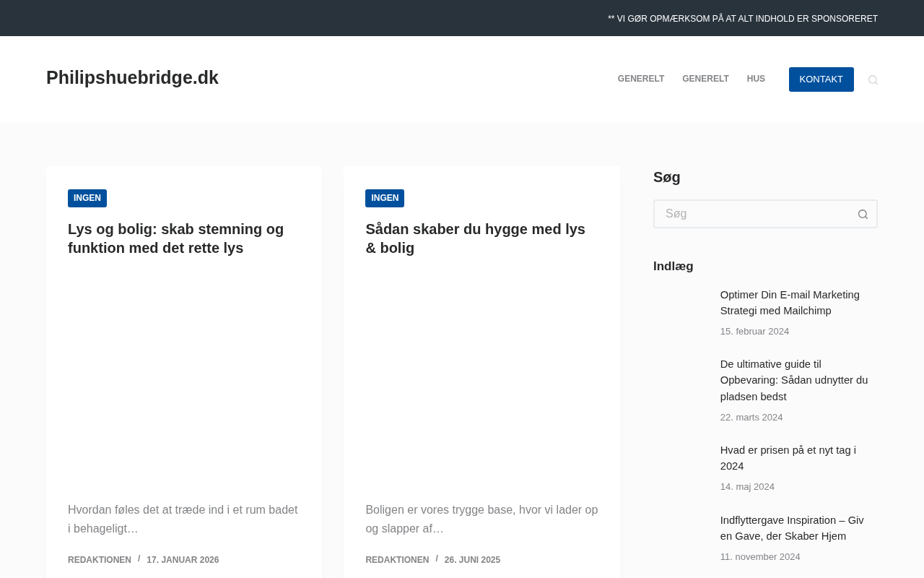Open REDAKTIONEN author link dated 26. juni 2025
The width and height of the screenshot is (924, 578).
pos(397,560)
